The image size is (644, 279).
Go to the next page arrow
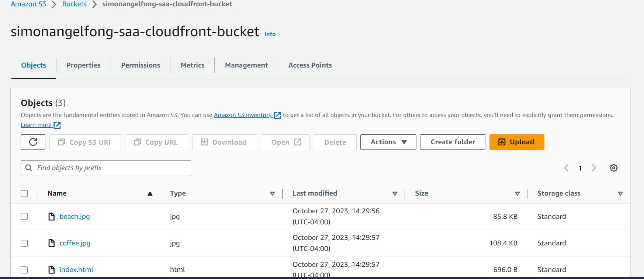(x=594, y=168)
